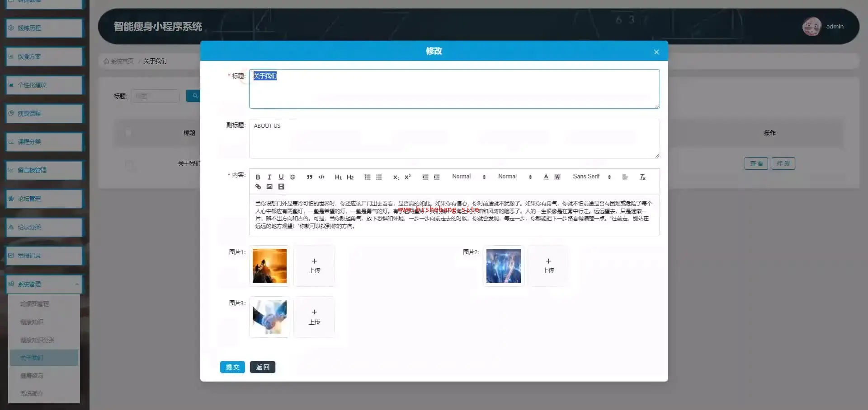Viewport: 868px width, 410px height.
Task: Open 个性化建议 in the sidebar
Action: pyautogui.click(x=44, y=85)
